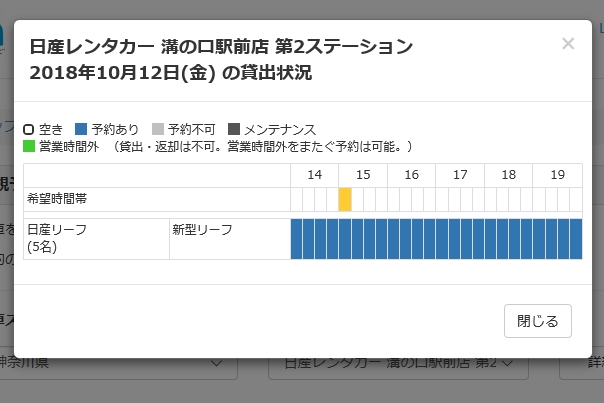Select the yellow 希望時間帯 time slot
This screenshot has width=604, height=403.
(345, 199)
